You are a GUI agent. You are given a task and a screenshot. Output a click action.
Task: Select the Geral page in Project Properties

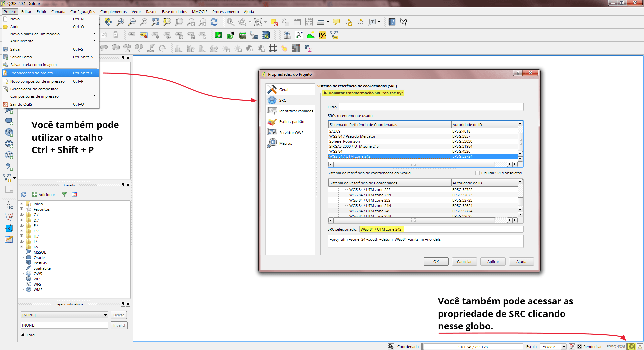coord(283,89)
